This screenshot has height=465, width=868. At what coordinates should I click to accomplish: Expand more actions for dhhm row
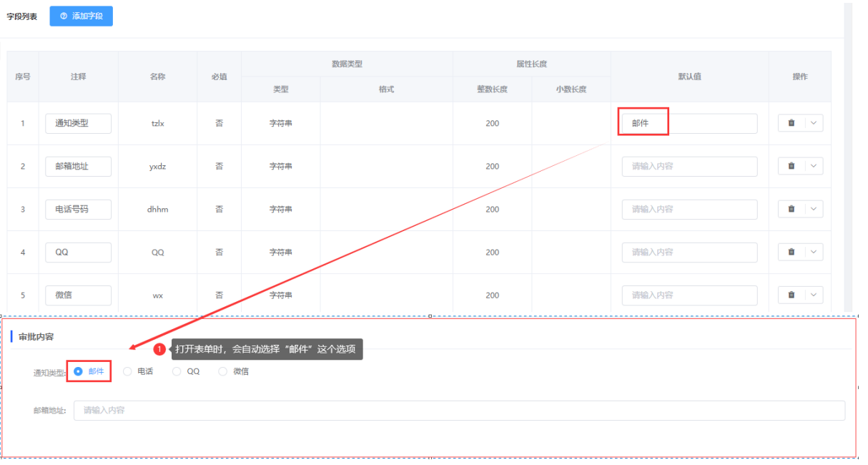click(x=814, y=209)
